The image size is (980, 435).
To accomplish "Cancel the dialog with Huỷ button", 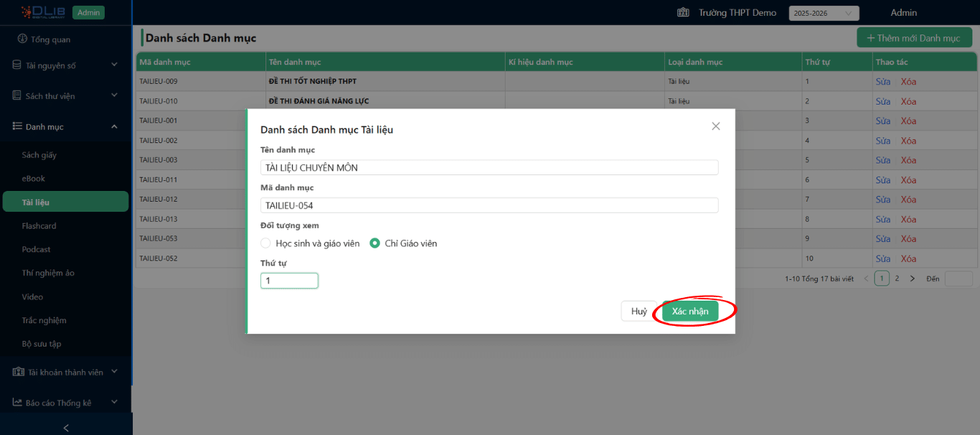I will [x=639, y=311].
